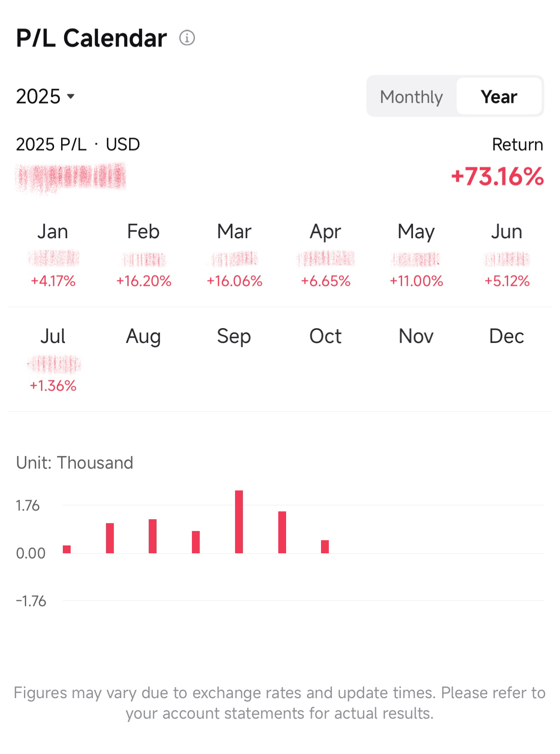
Task: Click the first small January chart bar
Action: 67,549
